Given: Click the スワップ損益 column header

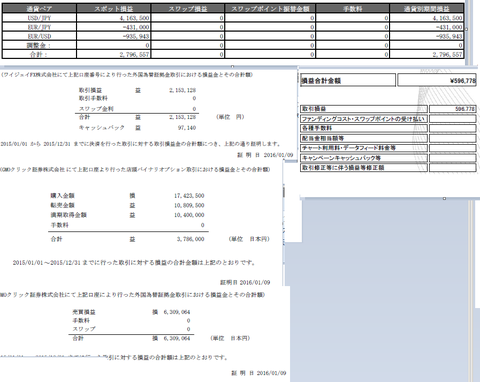Looking at the screenshot, I should pyautogui.click(x=188, y=9).
